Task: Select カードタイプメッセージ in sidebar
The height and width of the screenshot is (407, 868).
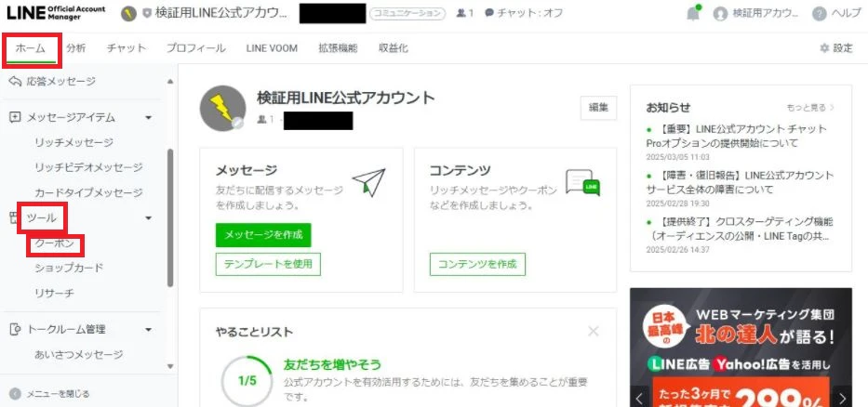Action: click(x=88, y=193)
